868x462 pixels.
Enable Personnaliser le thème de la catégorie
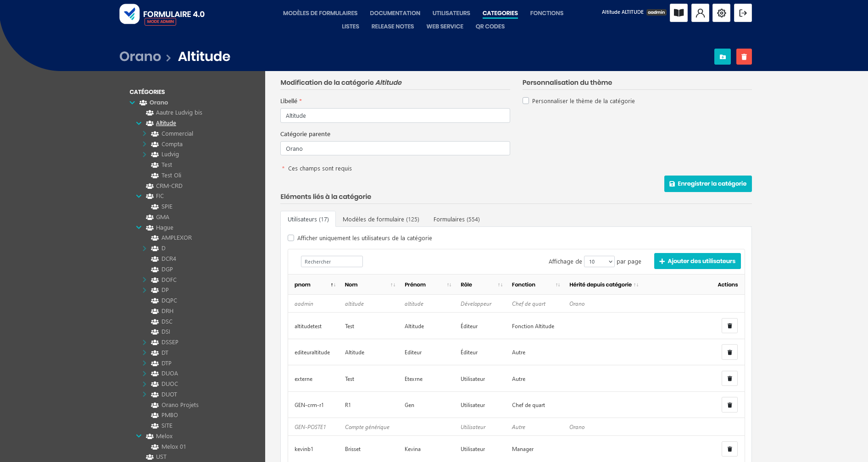coord(526,101)
